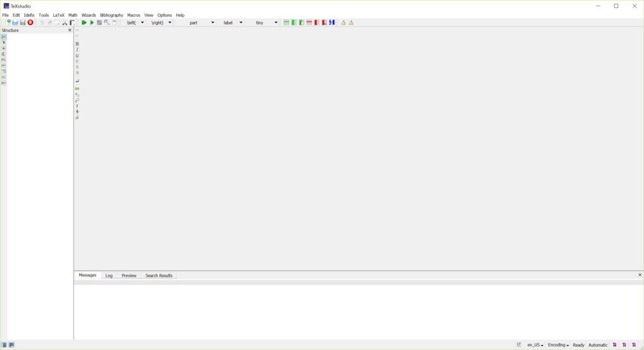Open the Macros menu
This screenshot has height=350, width=644.
(133, 15)
